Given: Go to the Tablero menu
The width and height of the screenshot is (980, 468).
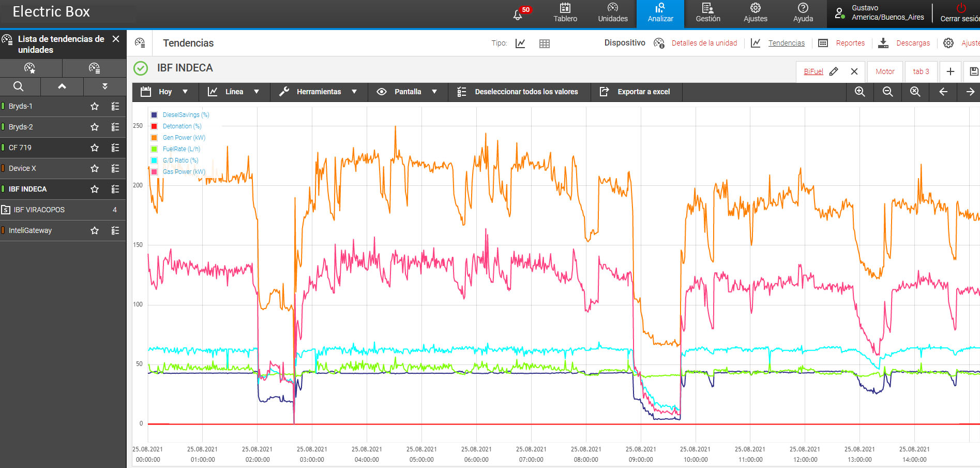Looking at the screenshot, I should pyautogui.click(x=565, y=13).
